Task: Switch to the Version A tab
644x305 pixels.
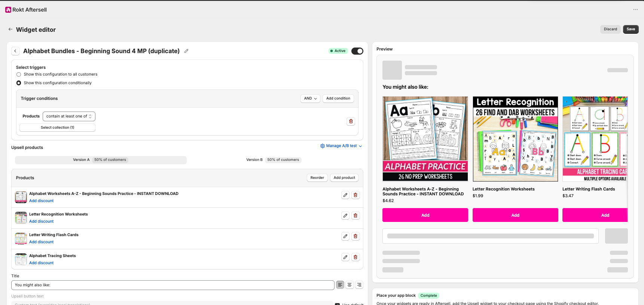Action: pyautogui.click(x=101, y=160)
